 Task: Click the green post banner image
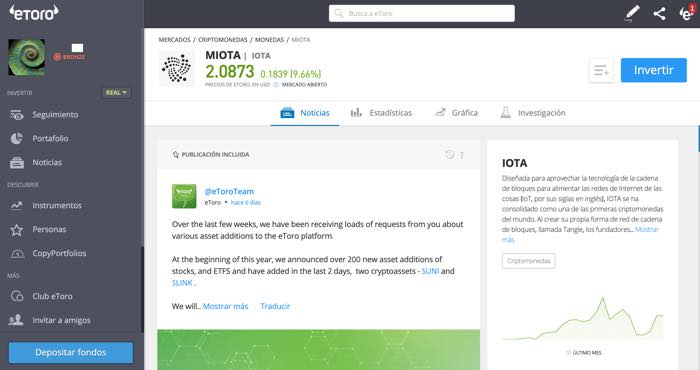point(318,349)
